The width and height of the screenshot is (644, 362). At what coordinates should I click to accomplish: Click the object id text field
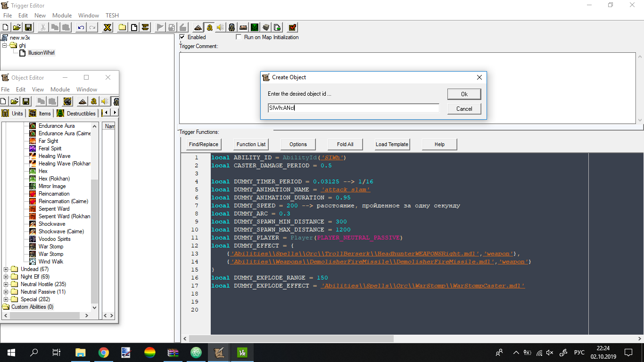click(354, 108)
